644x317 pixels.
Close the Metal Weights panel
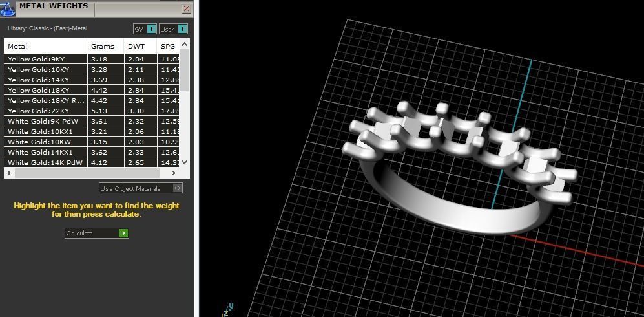pos(187,8)
